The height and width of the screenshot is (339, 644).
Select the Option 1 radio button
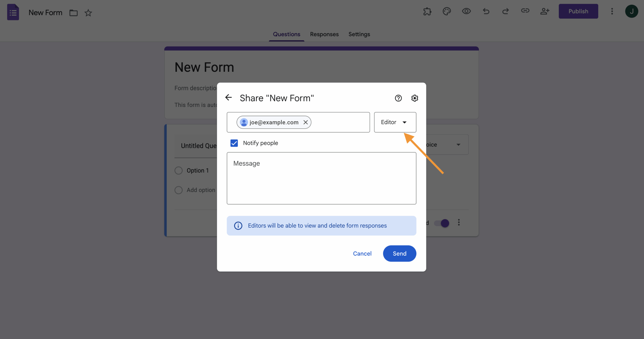[179, 171]
